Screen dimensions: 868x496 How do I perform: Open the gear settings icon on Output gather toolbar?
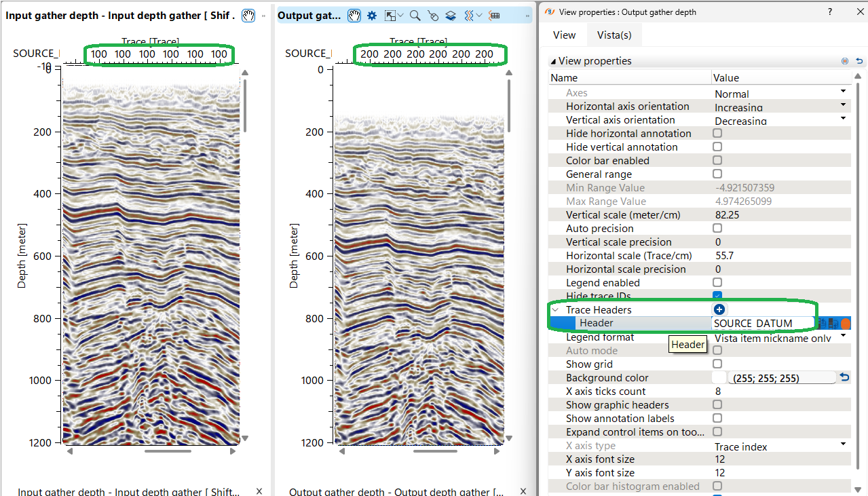[x=371, y=15]
